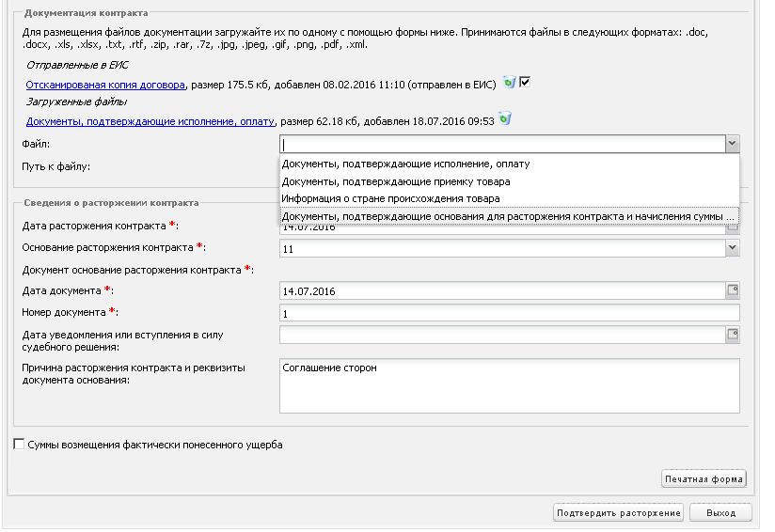Select 'Документы, подтверждающие исполнение, оплату' list option

(x=509, y=164)
